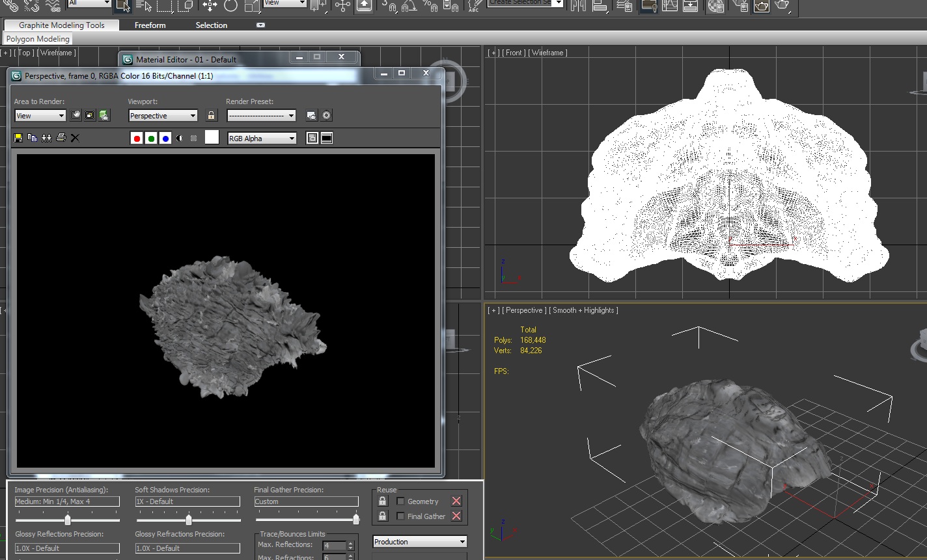The image size is (927, 560).
Task: Click the Polygon Modeling panel button
Action: (x=38, y=39)
